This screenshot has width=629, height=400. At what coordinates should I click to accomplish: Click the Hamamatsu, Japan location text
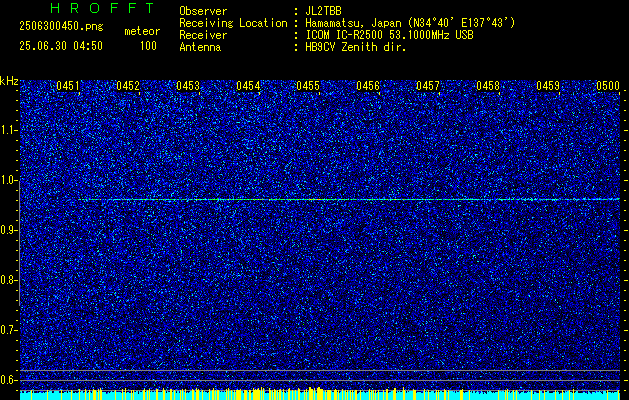[x=410, y=23]
